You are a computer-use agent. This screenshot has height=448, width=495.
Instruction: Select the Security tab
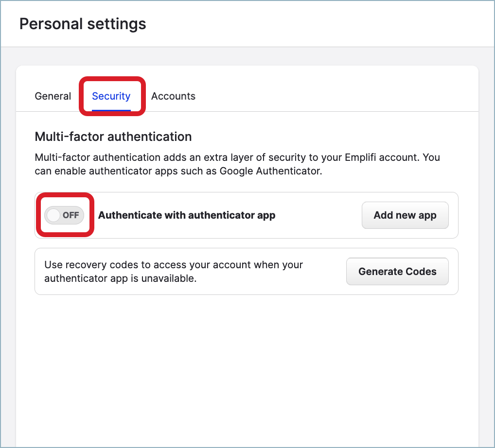111,96
